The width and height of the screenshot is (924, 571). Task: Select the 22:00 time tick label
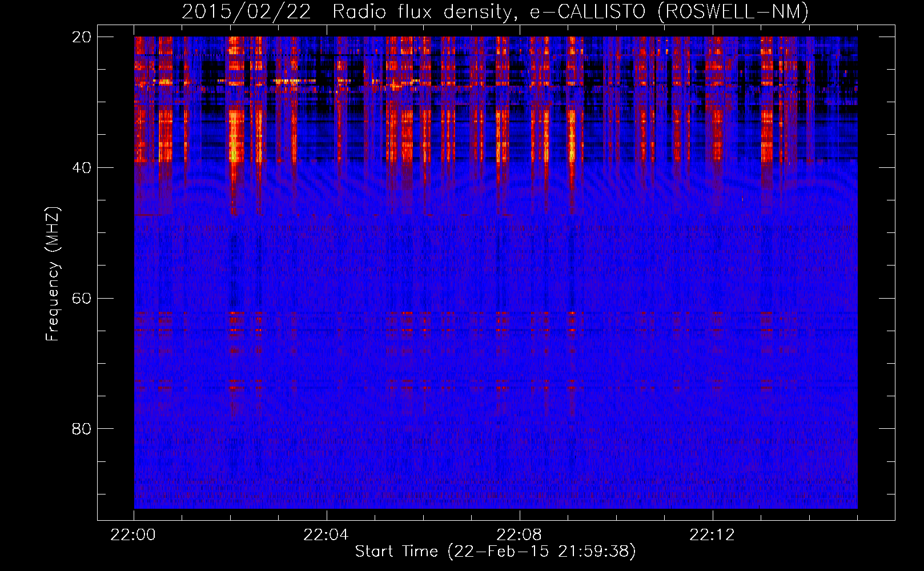click(x=133, y=535)
